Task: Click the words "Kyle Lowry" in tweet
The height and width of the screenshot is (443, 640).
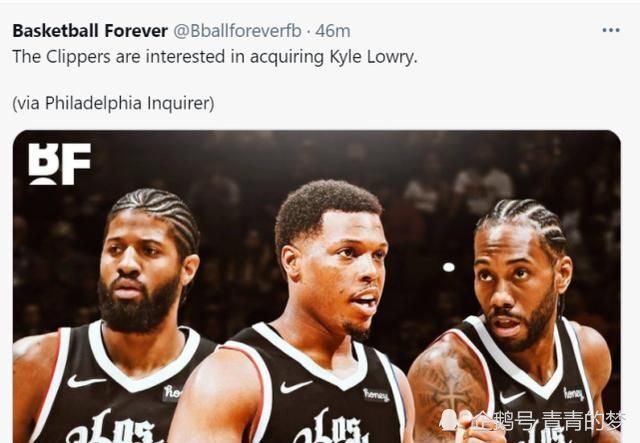Action: (x=373, y=57)
